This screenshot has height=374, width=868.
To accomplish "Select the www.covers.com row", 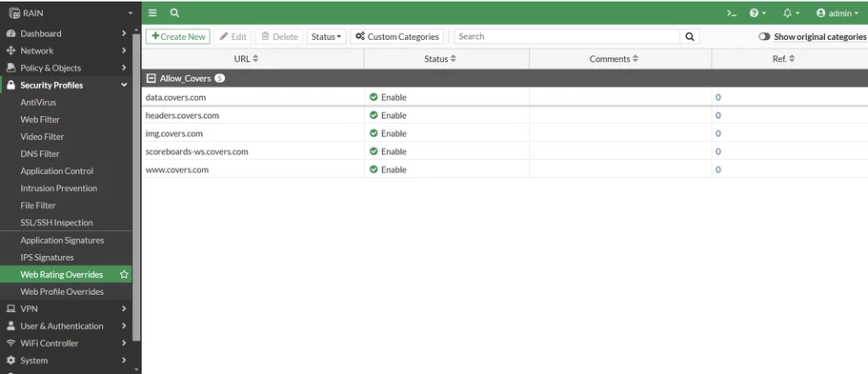I will pyautogui.click(x=505, y=169).
